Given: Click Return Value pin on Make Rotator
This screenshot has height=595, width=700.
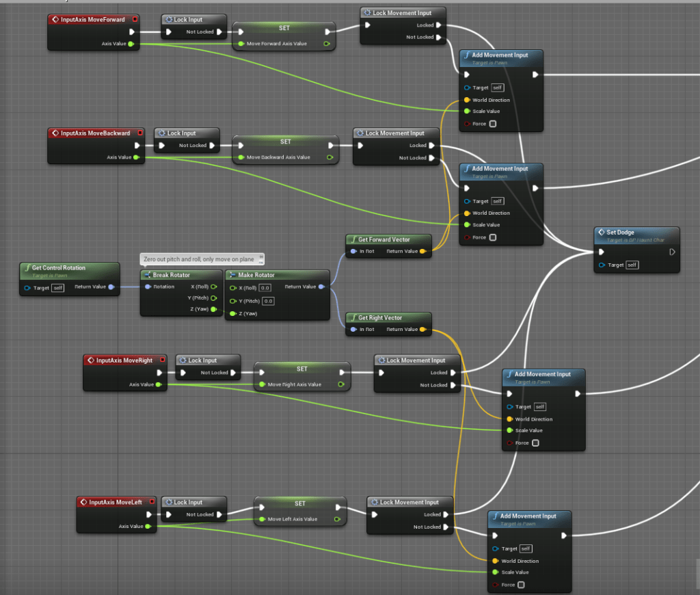Looking at the screenshot, I should [x=323, y=287].
